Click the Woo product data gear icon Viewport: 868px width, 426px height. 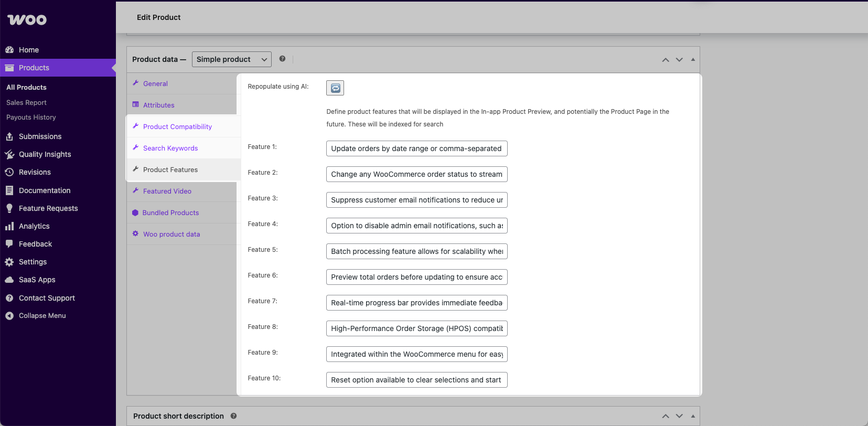[x=135, y=233]
